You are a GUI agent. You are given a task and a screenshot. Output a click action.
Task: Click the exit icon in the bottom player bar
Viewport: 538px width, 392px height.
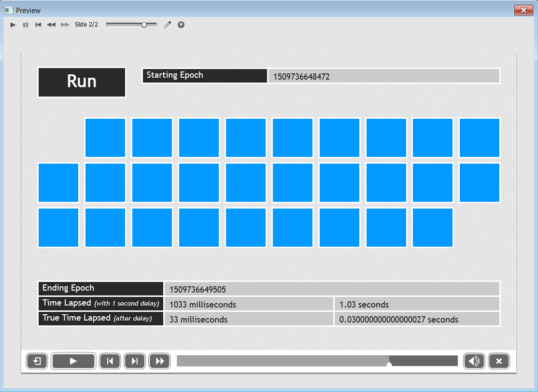click(x=37, y=361)
